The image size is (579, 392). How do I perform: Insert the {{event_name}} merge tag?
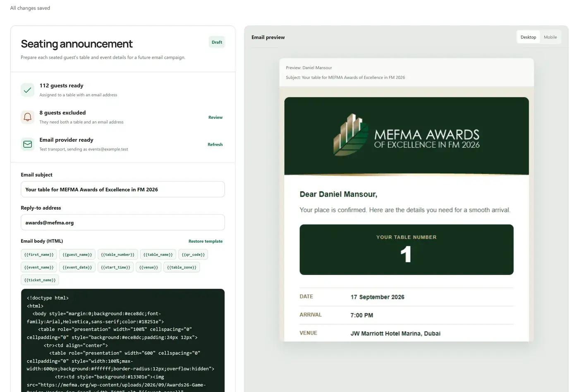(x=39, y=268)
